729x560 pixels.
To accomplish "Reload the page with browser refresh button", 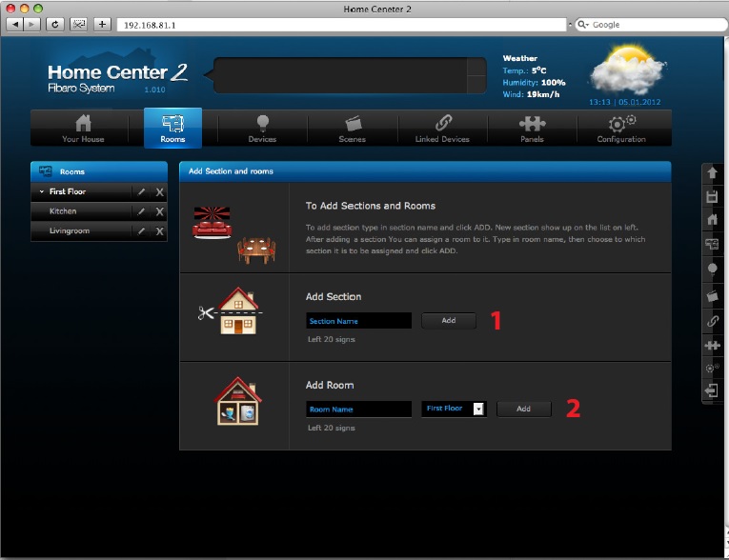I will [x=55, y=24].
